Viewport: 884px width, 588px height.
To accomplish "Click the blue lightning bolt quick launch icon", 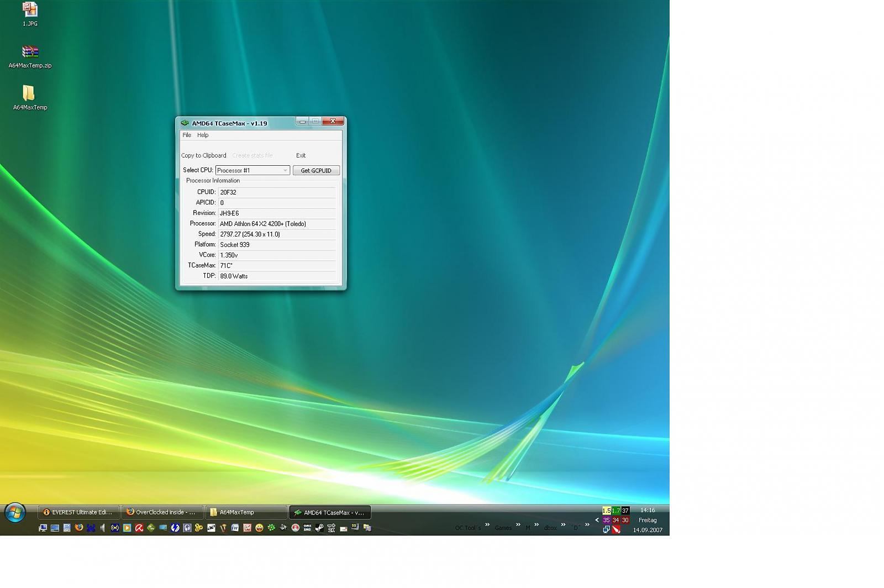I will point(175,528).
